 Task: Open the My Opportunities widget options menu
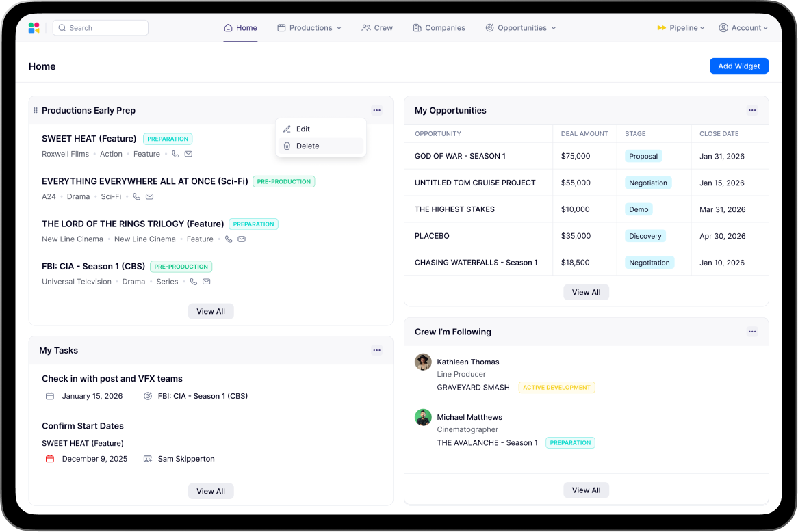(x=752, y=111)
